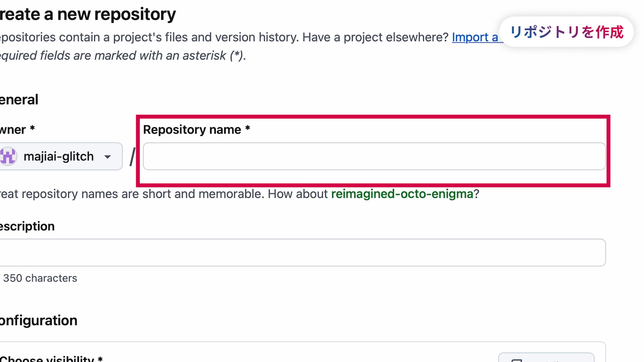
Task: Open the visibility dropdown button
Action: (546, 358)
